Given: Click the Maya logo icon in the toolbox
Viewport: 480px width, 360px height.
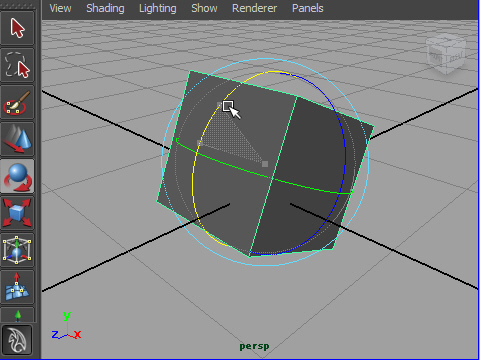Looking at the screenshot, I should tap(17, 340).
